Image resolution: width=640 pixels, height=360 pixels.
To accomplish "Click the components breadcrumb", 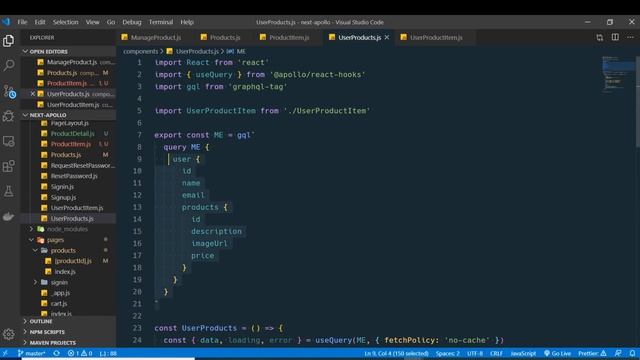I will pos(140,51).
